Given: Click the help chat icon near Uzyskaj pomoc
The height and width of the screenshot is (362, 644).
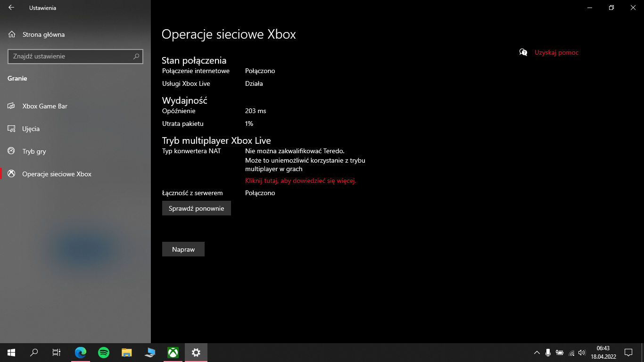Looking at the screenshot, I should point(523,52).
